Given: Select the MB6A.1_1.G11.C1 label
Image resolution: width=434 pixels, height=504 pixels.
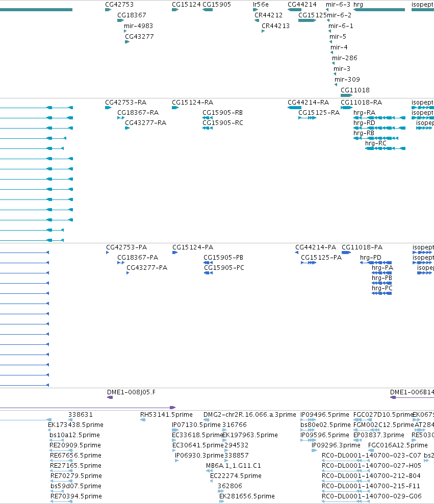Looking at the screenshot, I should tap(234, 466).
